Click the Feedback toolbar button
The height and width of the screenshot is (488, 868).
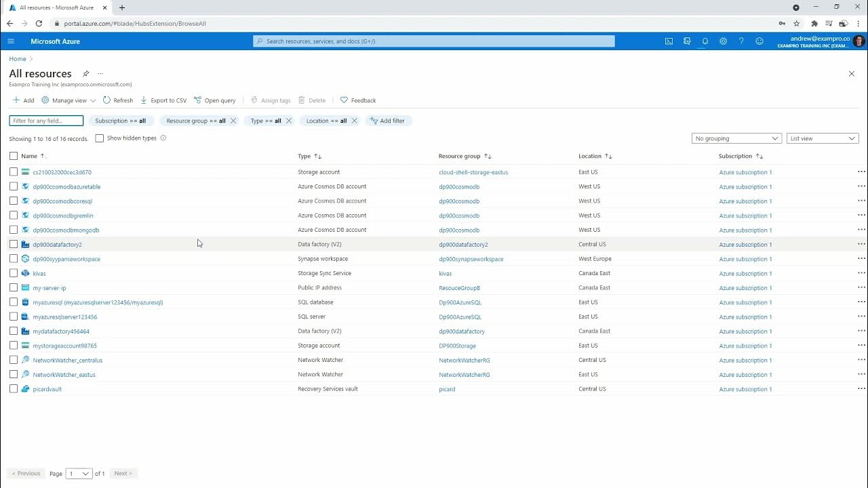click(x=358, y=100)
